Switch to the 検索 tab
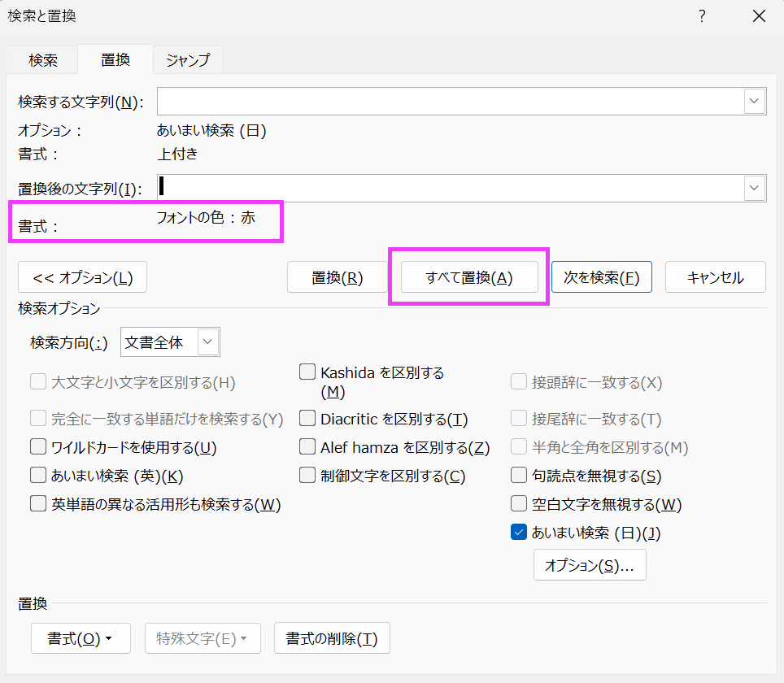 [43, 59]
